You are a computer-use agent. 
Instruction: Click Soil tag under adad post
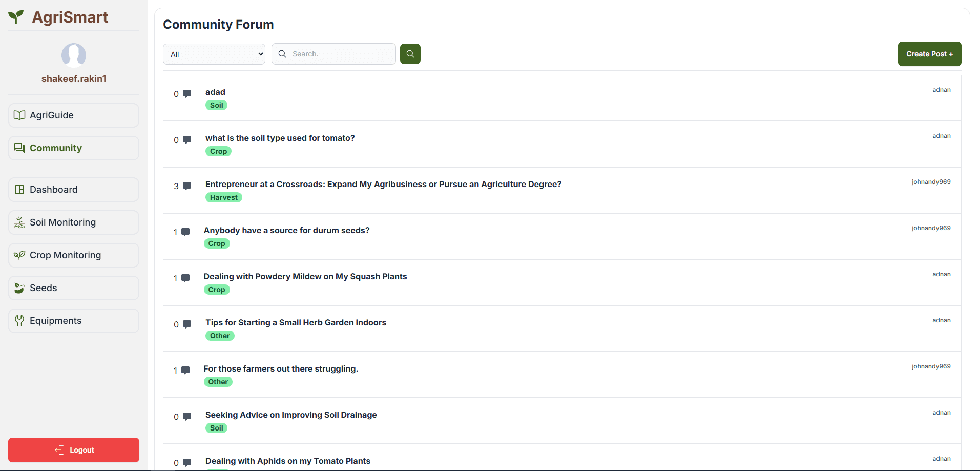(216, 106)
